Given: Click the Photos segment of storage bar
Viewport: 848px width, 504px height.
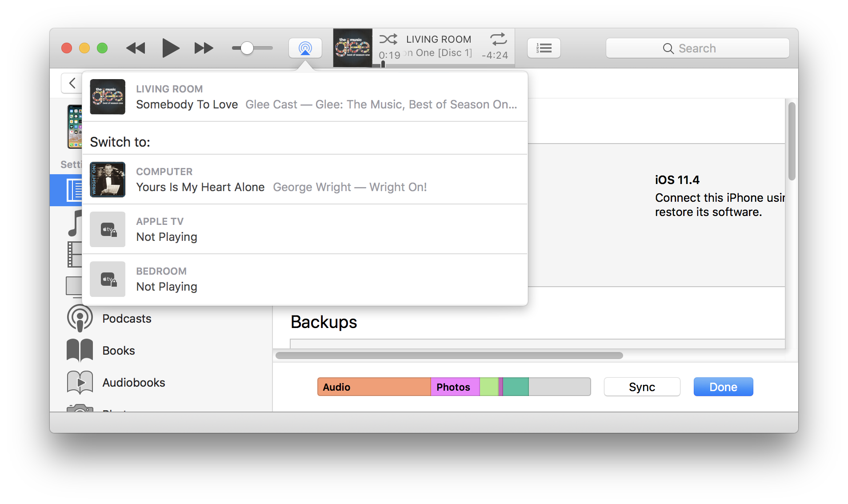Looking at the screenshot, I should (455, 387).
